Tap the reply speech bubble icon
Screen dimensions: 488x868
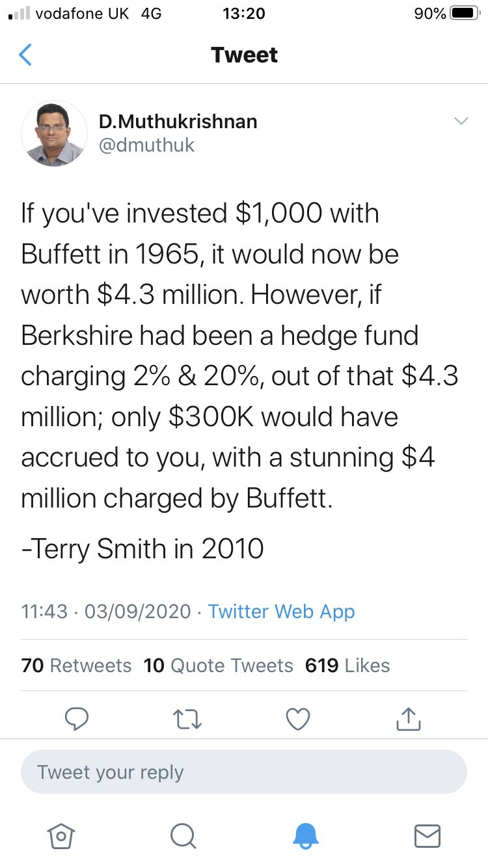(x=77, y=718)
